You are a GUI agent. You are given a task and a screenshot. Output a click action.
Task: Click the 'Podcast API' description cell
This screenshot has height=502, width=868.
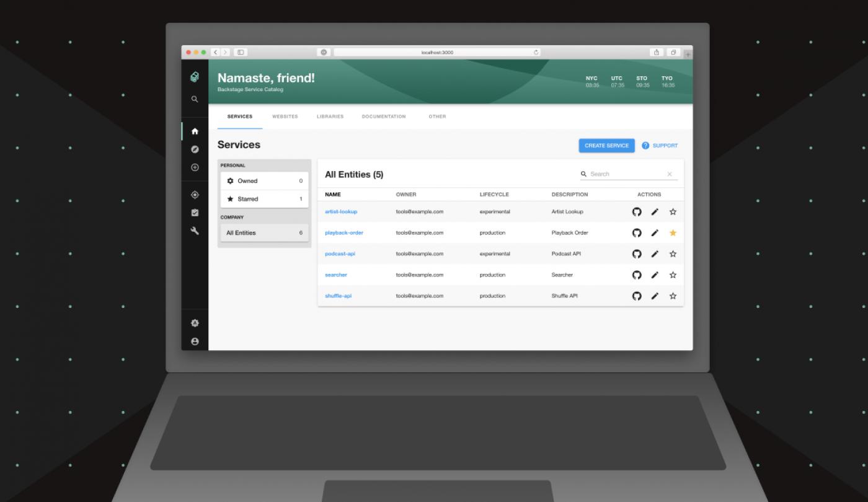tap(566, 254)
